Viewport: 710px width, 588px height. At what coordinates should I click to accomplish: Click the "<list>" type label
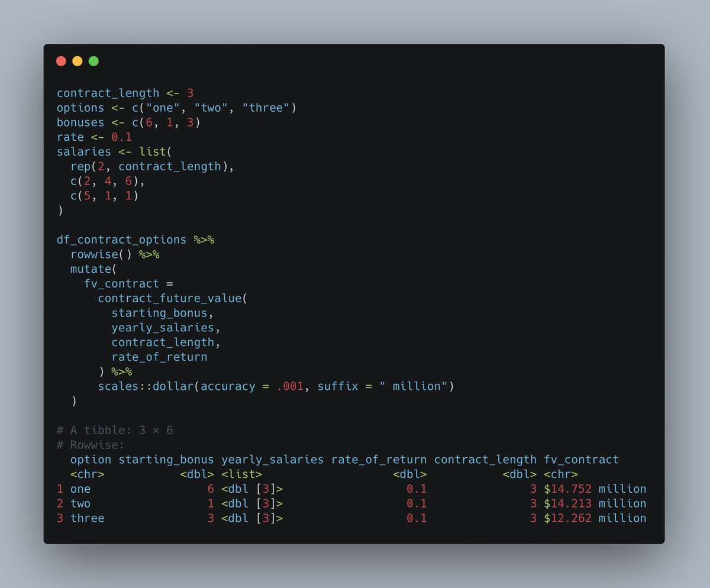point(242,474)
